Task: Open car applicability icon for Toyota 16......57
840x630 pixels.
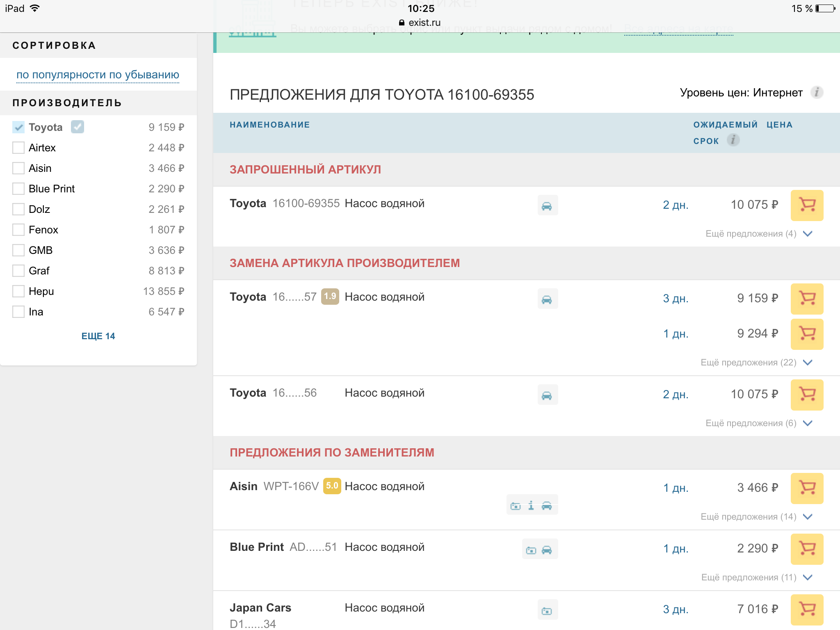Action: tap(547, 299)
